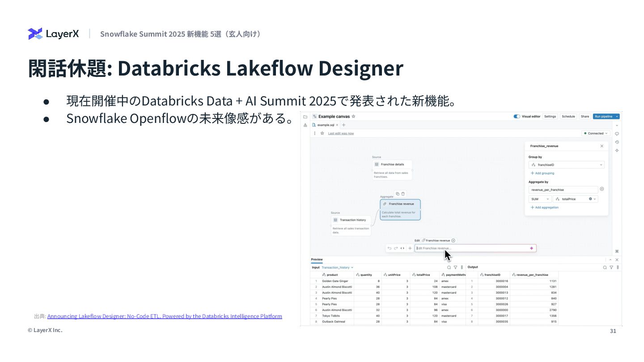The image size is (644, 362).
Task: Click the Run pipeline button
Action: [603, 116]
